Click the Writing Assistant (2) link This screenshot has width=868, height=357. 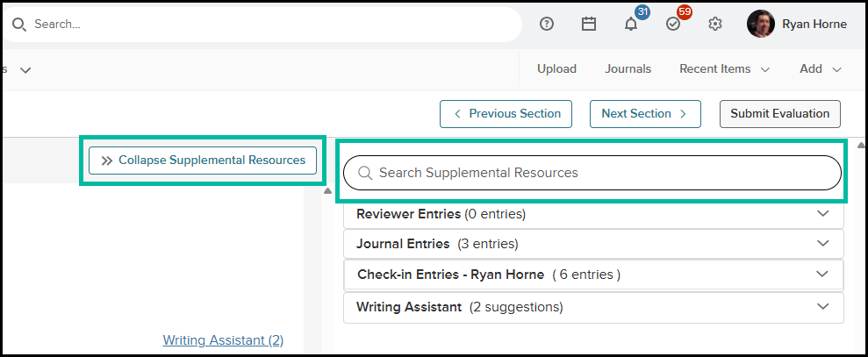point(223,340)
